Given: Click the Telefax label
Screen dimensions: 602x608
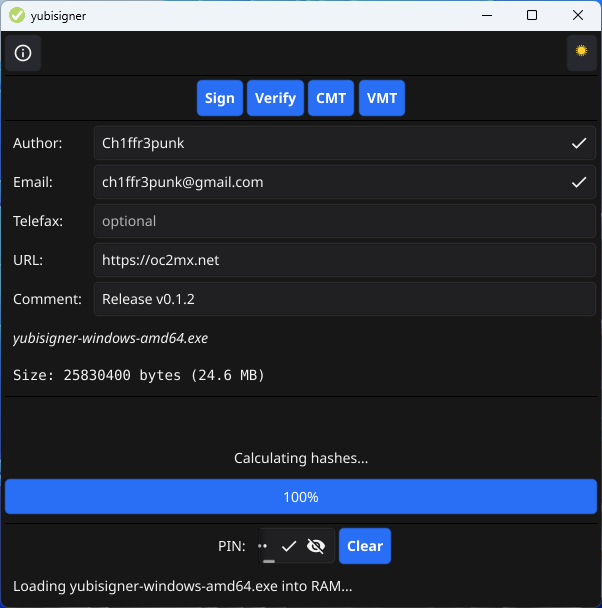Looking at the screenshot, I should pyautogui.click(x=38, y=221).
